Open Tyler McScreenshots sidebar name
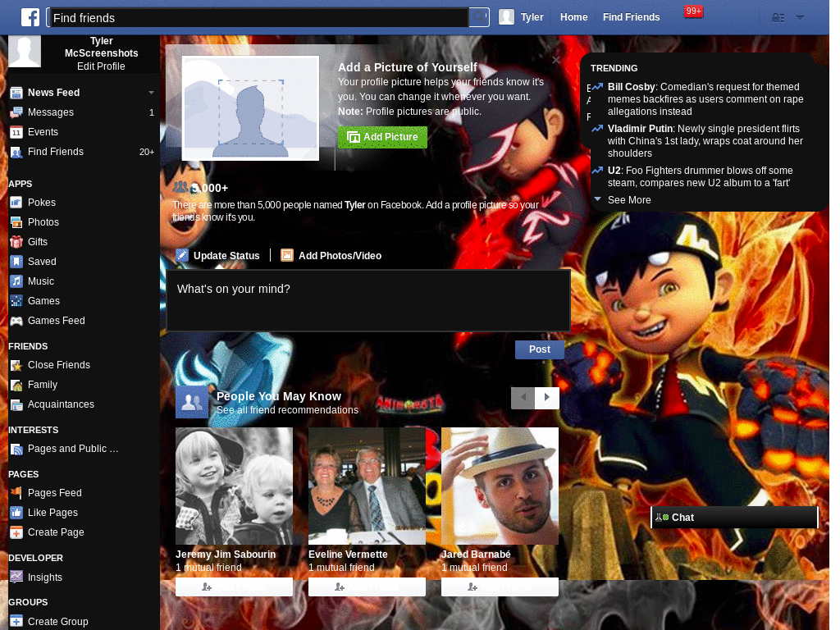The height and width of the screenshot is (630, 840). 101,47
